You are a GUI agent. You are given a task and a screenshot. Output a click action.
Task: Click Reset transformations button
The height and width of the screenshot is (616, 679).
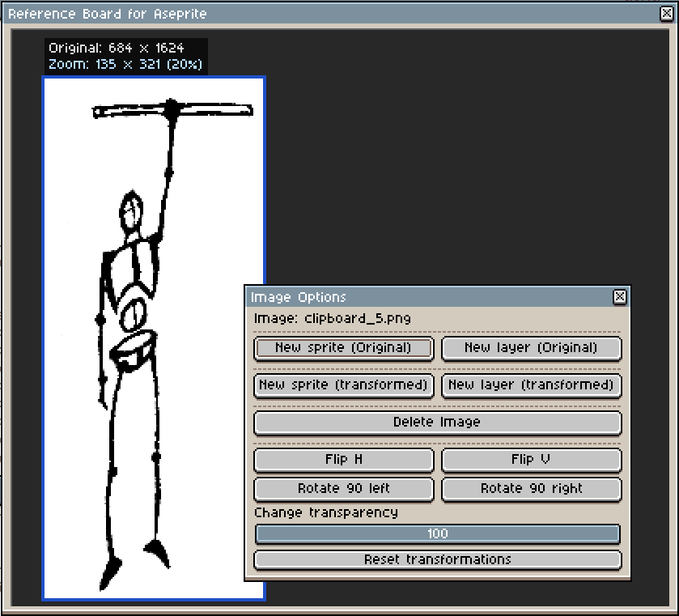437,559
